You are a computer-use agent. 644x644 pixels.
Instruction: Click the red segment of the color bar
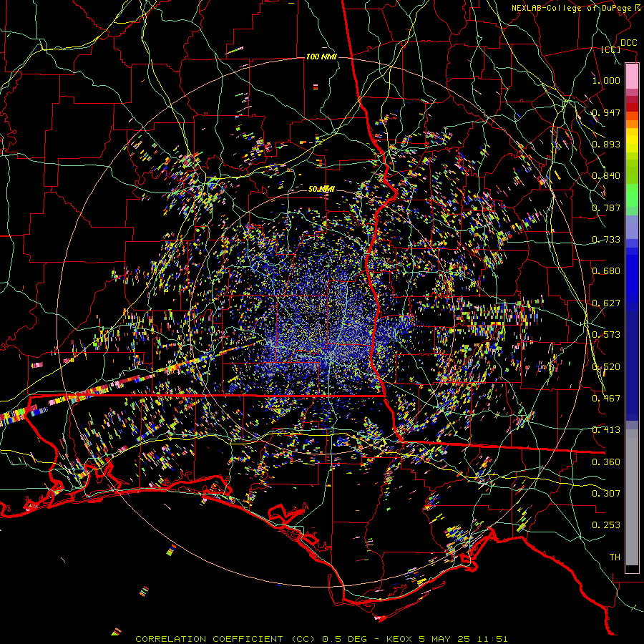pos(632,107)
